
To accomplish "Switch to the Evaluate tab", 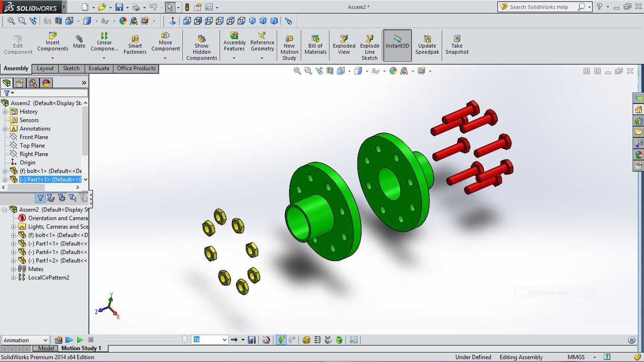I will pyautogui.click(x=99, y=69).
